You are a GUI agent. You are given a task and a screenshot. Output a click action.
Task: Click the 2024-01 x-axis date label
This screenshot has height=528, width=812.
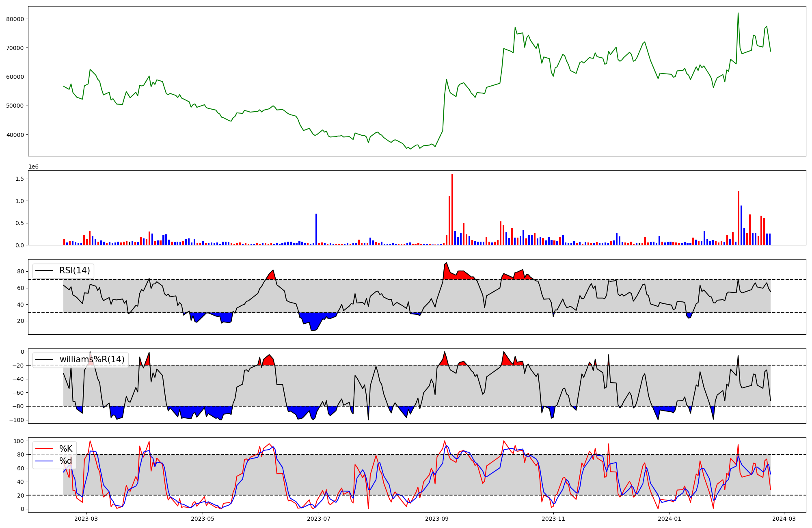[x=669, y=519]
